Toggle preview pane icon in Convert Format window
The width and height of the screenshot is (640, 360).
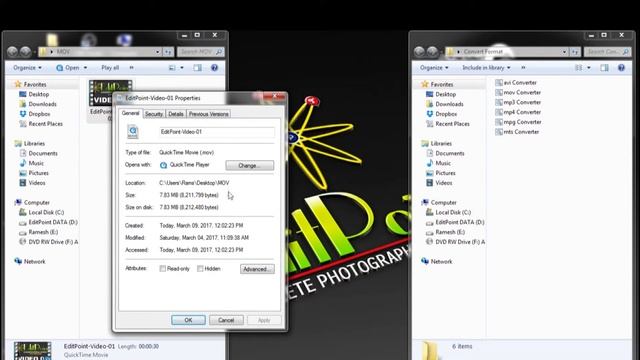[x=604, y=68]
